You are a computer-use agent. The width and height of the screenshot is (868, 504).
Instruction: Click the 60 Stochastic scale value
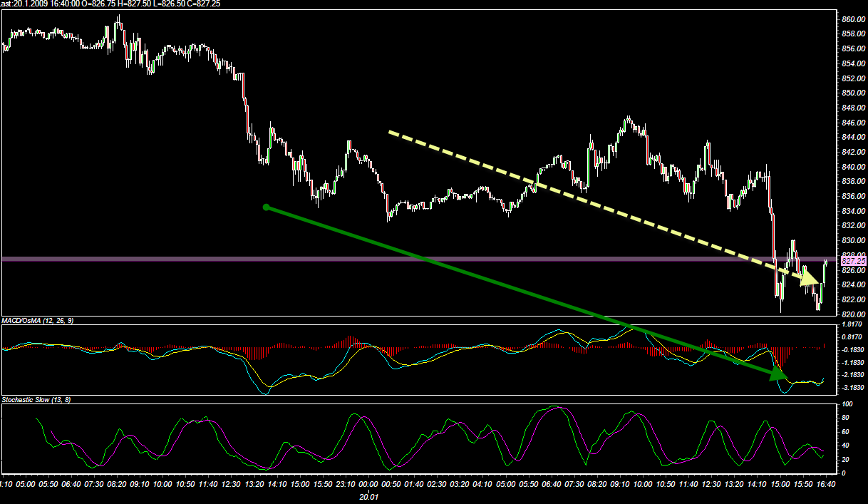click(846, 431)
